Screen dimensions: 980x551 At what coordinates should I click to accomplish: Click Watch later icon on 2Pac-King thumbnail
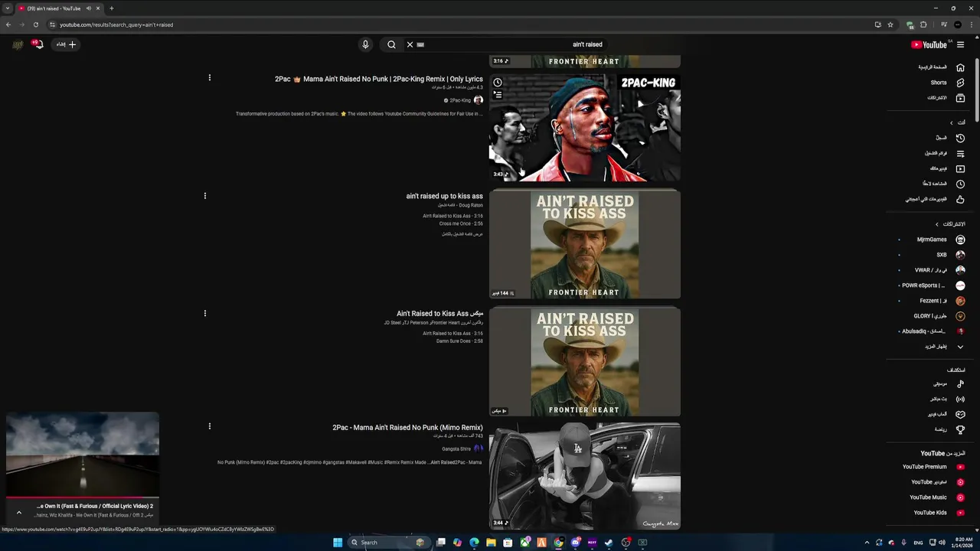coord(498,83)
